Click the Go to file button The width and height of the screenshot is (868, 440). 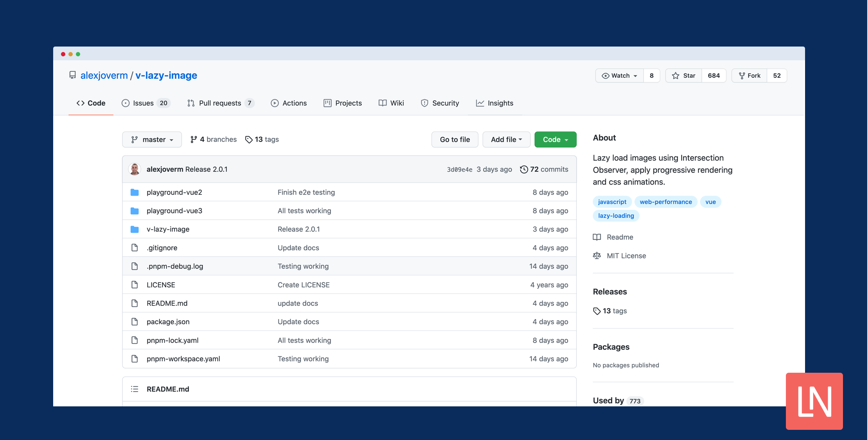[455, 140]
